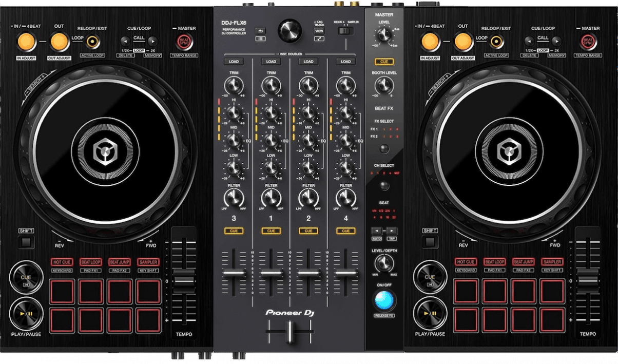
Task: Toggle the right deck SHIFT button
Action: pyautogui.click(x=430, y=241)
